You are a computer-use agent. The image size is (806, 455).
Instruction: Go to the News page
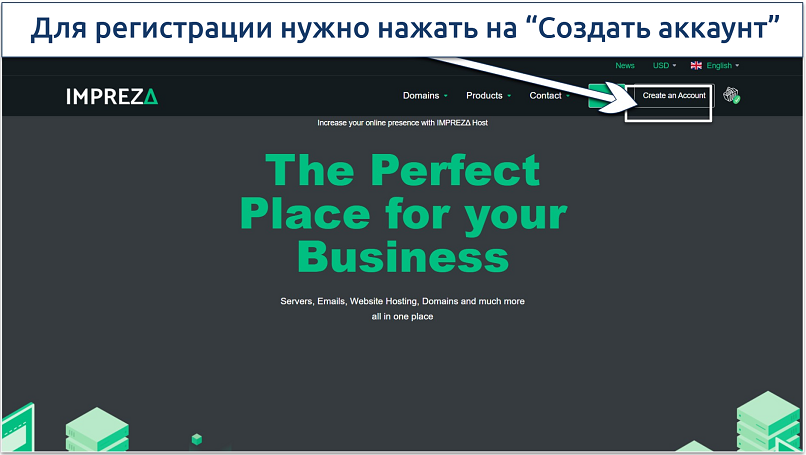coord(625,66)
